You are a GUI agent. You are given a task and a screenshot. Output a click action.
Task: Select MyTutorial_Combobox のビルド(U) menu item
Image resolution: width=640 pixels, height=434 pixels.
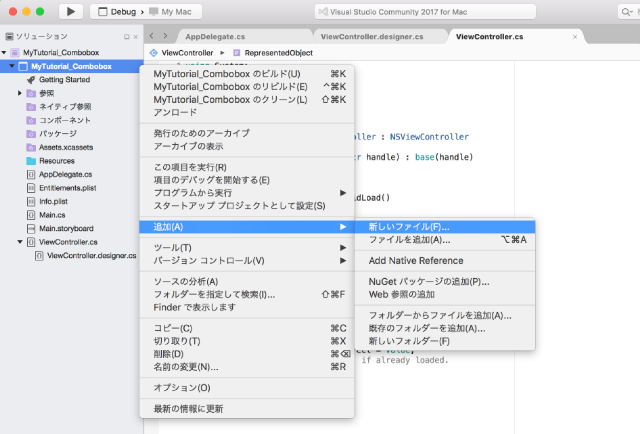[247, 74]
